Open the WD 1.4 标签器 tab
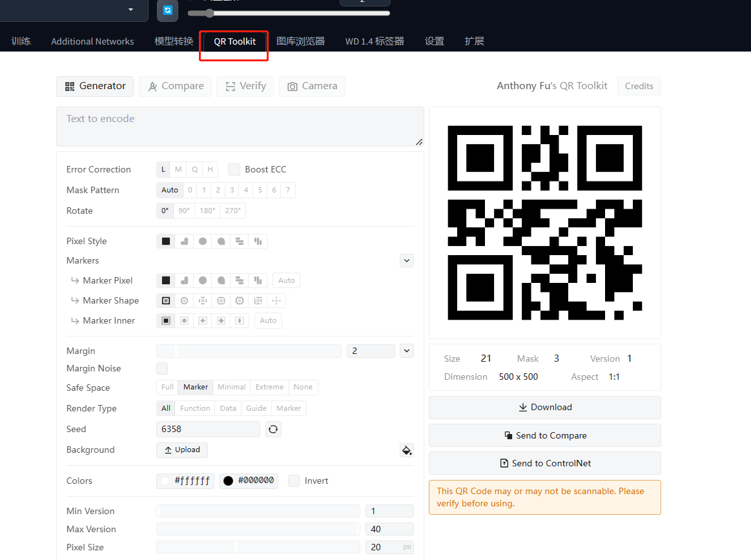 click(375, 42)
